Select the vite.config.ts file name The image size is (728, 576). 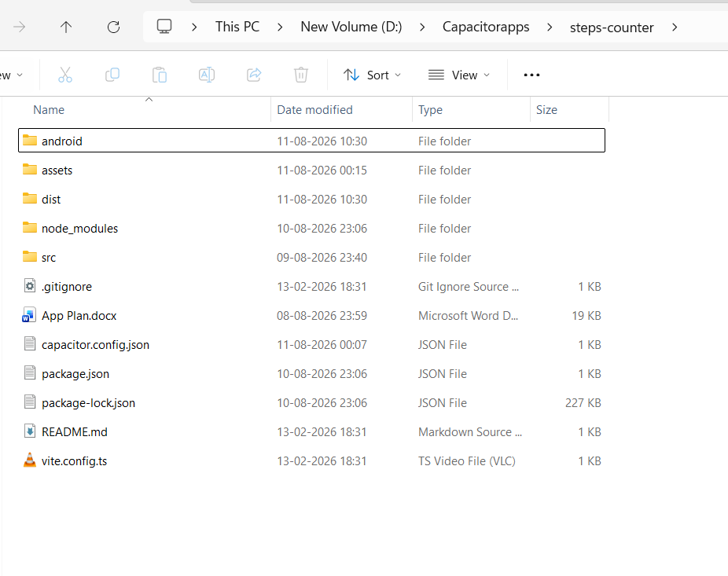point(74,461)
